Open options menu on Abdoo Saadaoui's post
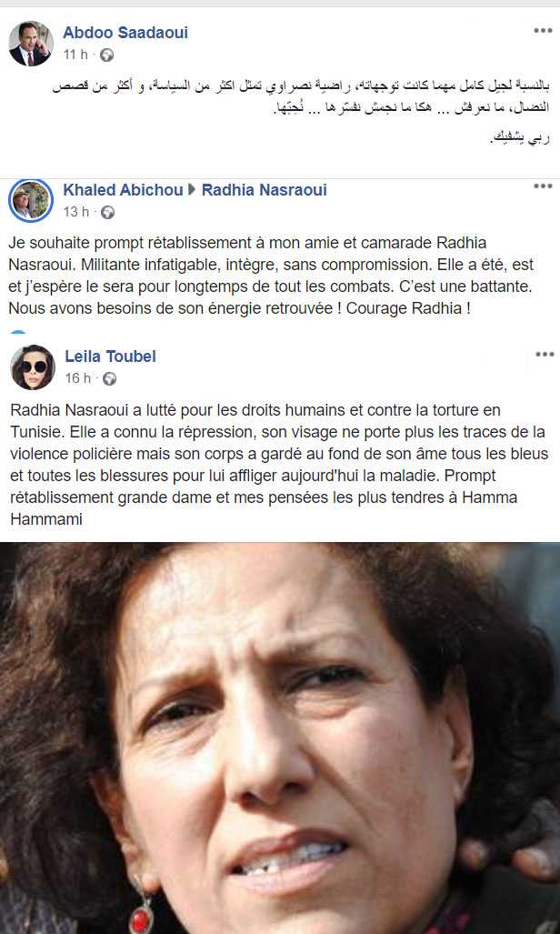Image resolution: width=560 pixels, height=934 pixels. tap(543, 31)
